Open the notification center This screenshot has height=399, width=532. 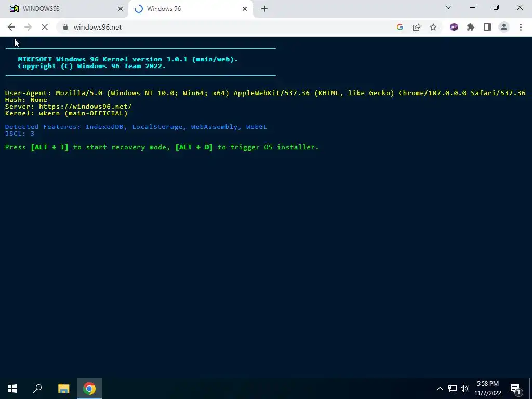point(516,389)
